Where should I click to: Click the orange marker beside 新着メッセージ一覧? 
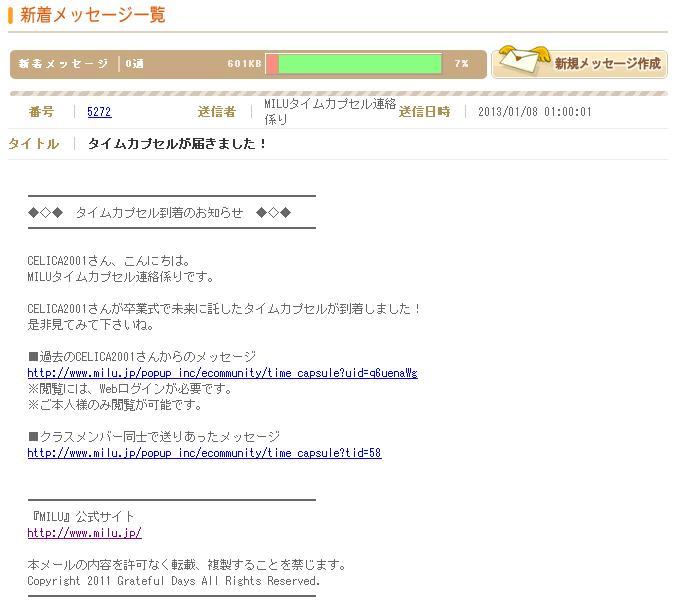click(x=11, y=15)
